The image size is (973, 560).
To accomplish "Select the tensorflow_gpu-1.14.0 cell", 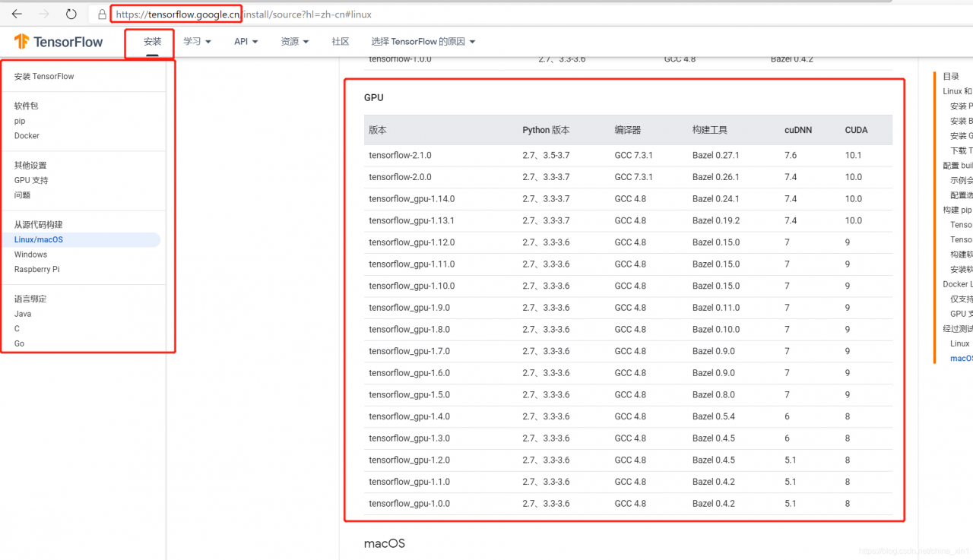I will [x=412, y=199].
